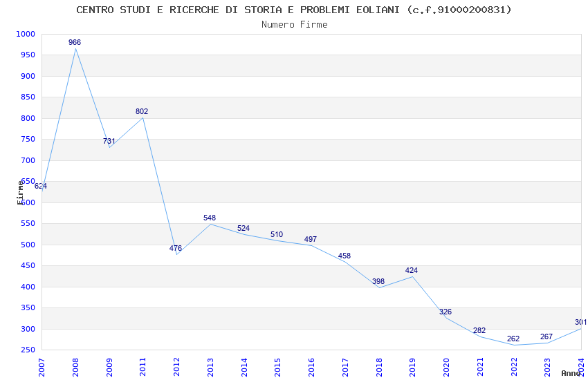
Task: Click x-axis year 2015
Action: (x=278, y=368)
